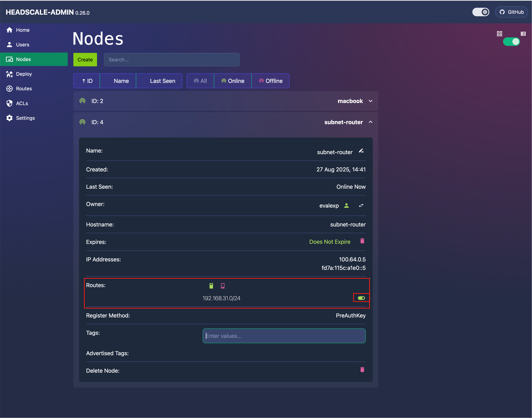Expand the macbook node row
This screenshot has width=532, height=418.
pyautogui.click(x=370, y=101)
